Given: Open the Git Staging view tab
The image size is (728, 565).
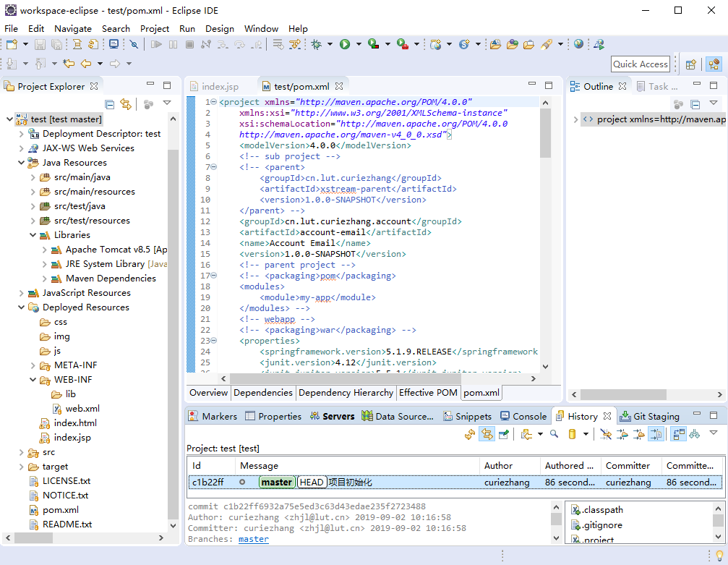Looking at the screenshot, I should coord(649,416).
